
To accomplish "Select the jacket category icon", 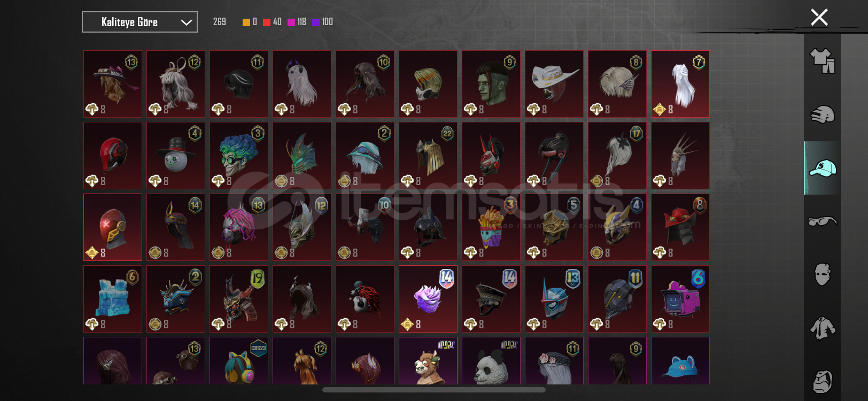I will click(822, 328).
